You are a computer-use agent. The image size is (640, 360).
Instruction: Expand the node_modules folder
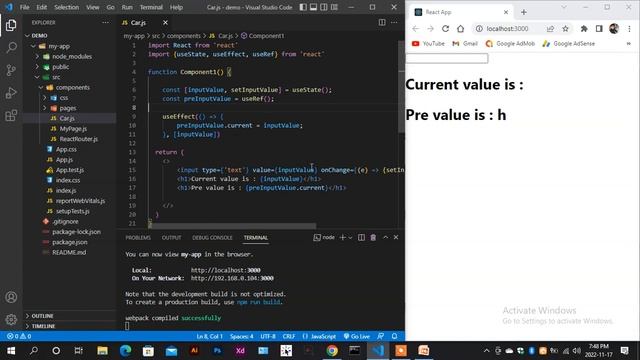pyautogui.click(x=37, y=56)
